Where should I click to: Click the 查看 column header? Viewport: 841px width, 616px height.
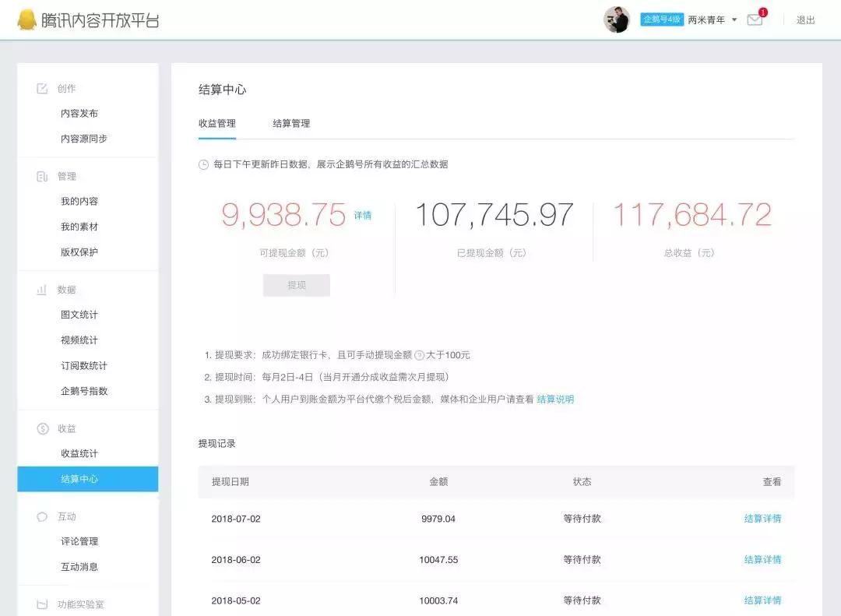tap(772, 482)
